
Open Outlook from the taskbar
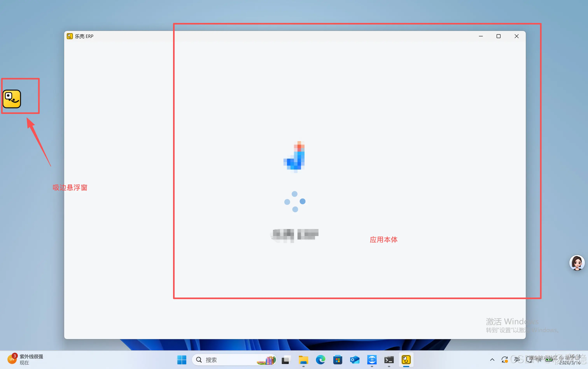[x=355, y=360]
